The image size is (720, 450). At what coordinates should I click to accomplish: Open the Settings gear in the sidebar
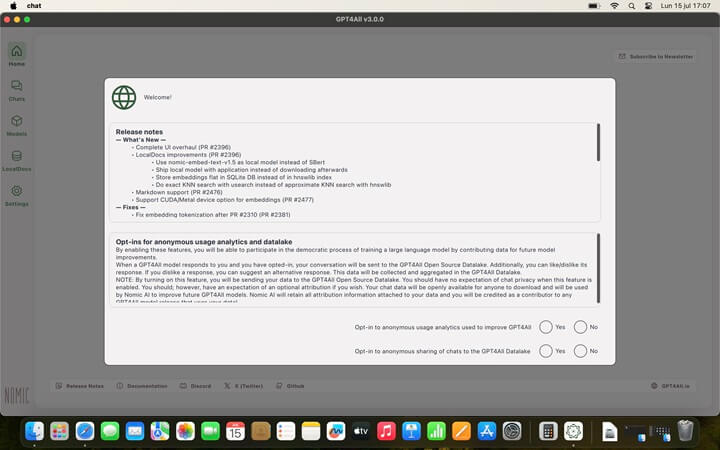[x=17, y=195]
